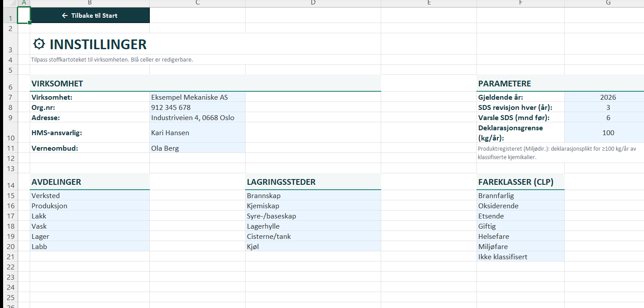Select the SDS revisjon interval value cell
Image resolution: width=644 pixels, height=308 pixels.
coord(608,107)
